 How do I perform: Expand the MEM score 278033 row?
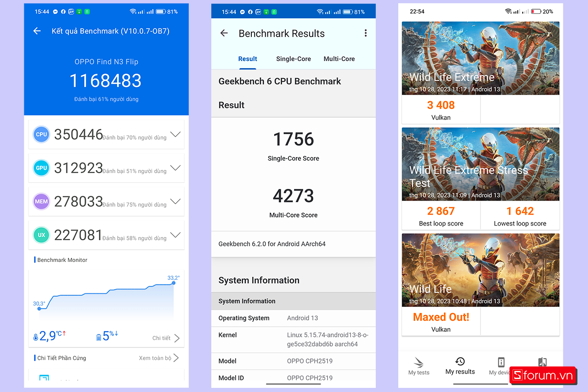click(x=175, y=201)
